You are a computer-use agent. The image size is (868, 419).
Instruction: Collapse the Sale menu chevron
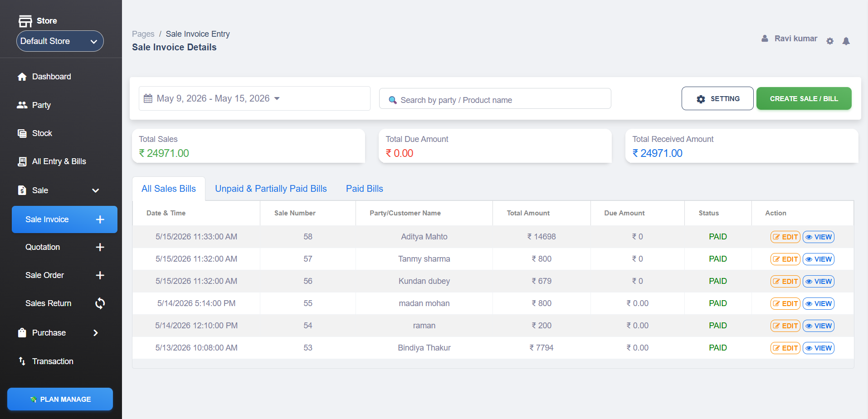(95, 190)
